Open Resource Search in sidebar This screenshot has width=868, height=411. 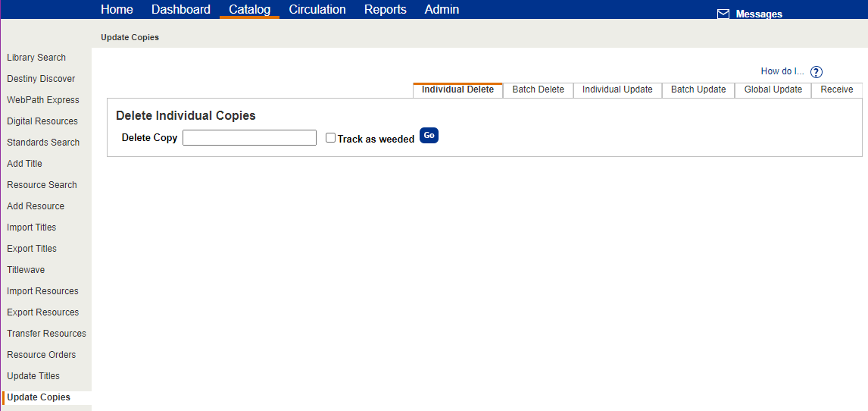click(x=42, y=185)
